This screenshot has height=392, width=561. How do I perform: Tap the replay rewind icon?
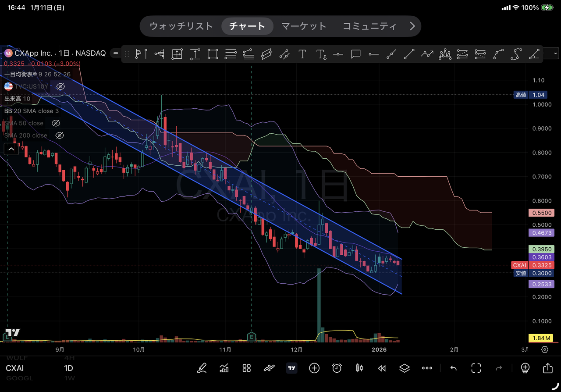(x=382, y=368)
